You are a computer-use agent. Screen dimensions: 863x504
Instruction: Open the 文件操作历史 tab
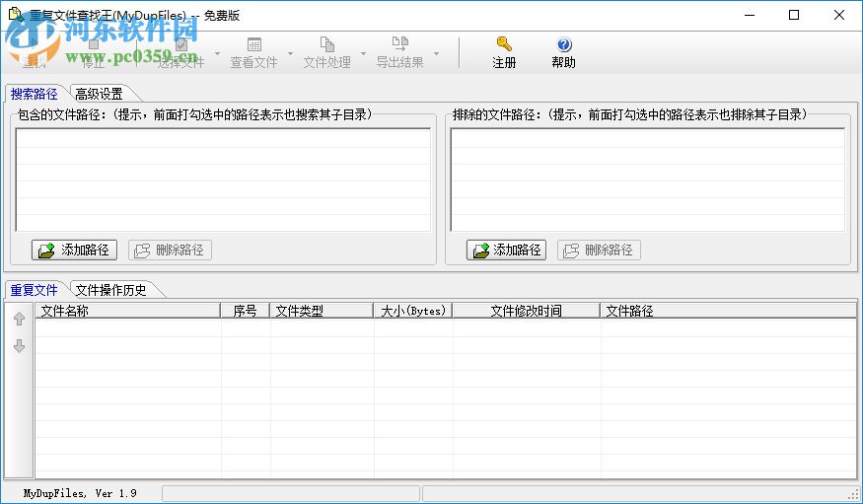tap(111, 290)
